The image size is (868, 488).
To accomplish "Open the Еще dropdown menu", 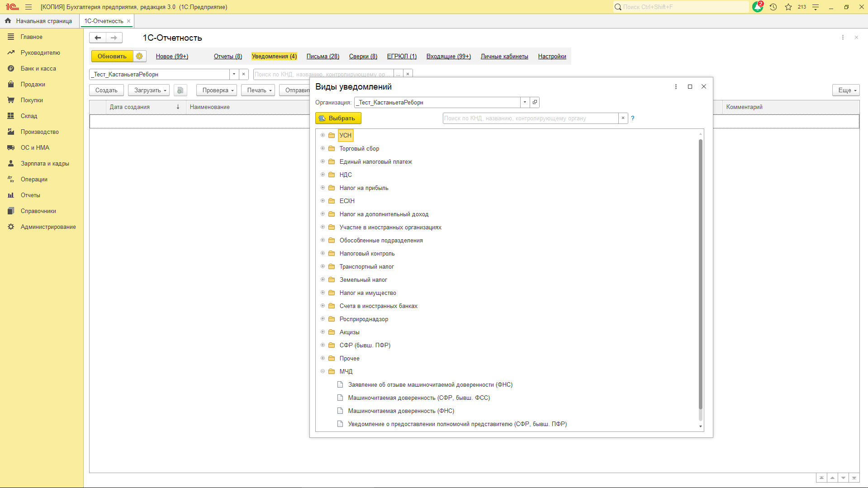I will (846, 90).
